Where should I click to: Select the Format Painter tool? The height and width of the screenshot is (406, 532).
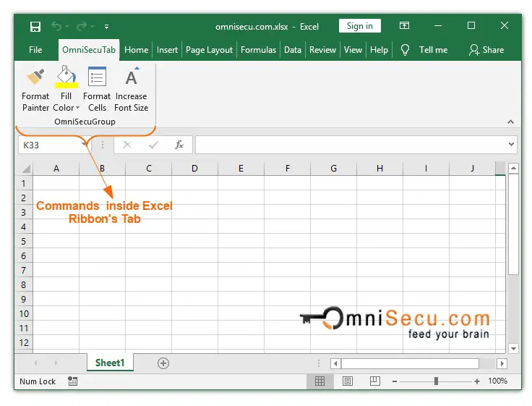[35, 89]
